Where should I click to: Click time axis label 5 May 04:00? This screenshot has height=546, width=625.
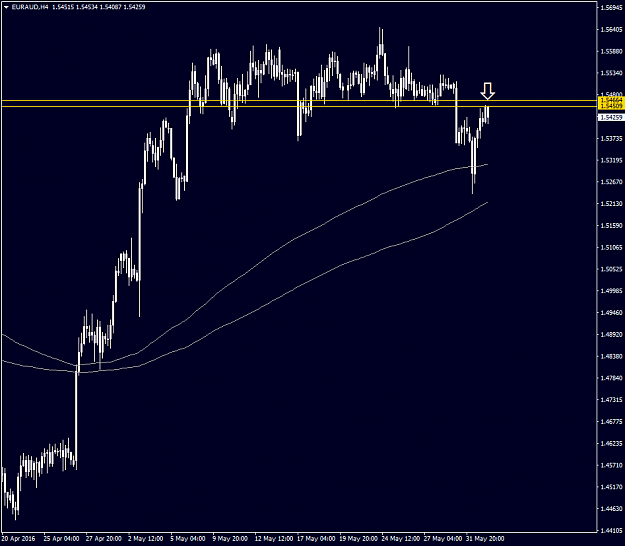point(188,539)
